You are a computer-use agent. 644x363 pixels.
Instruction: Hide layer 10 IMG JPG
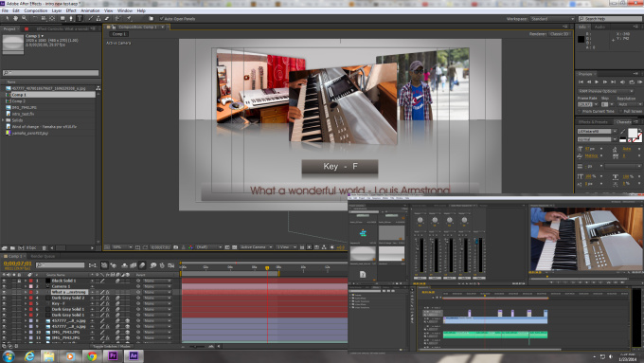pyautogui.click(x=4, y=332)
